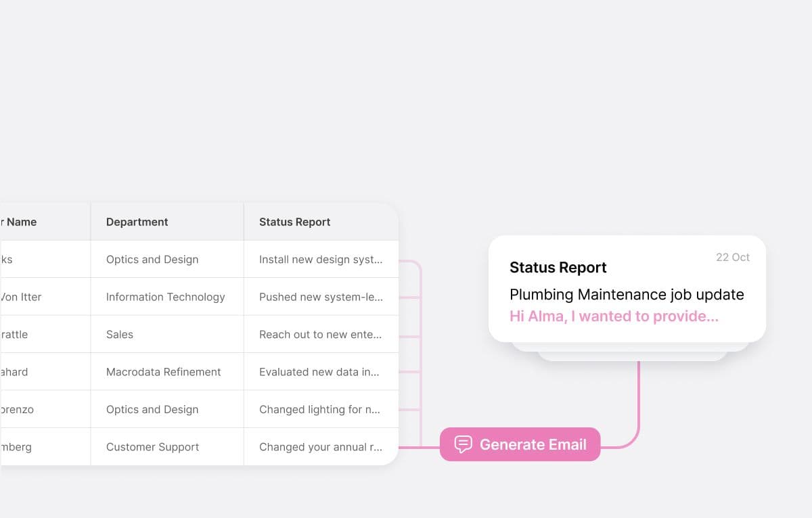Viewport: 812px width, 518px height.
Task: Click the 'Hi Alma, I wanted to provide...' preview text
Action: tap(614, 316)
